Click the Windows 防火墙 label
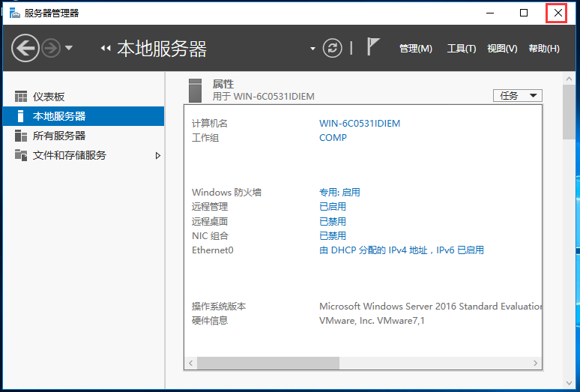 226,193
